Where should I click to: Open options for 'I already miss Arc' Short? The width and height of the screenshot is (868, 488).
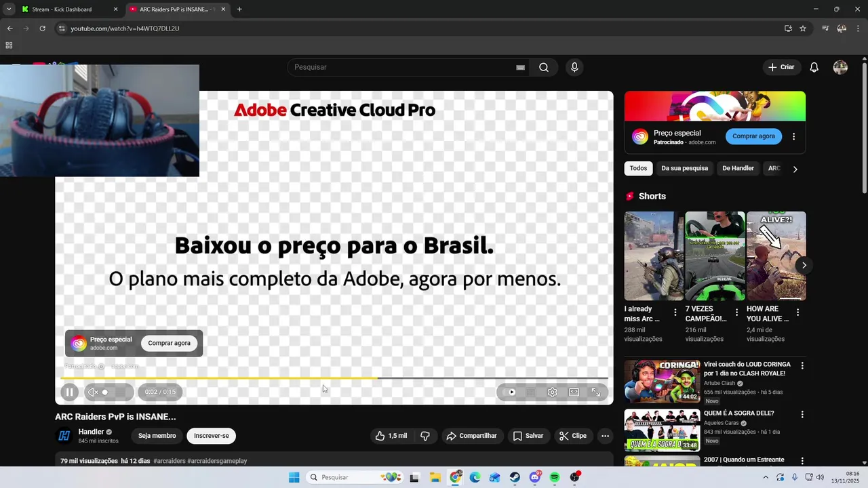(x=675, y=312)
